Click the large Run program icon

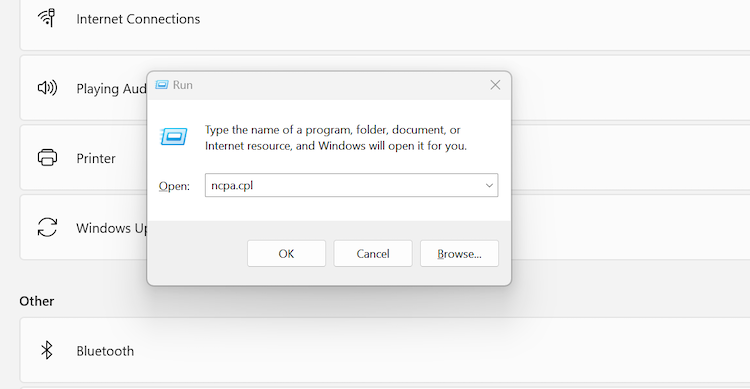click(174, 137)
